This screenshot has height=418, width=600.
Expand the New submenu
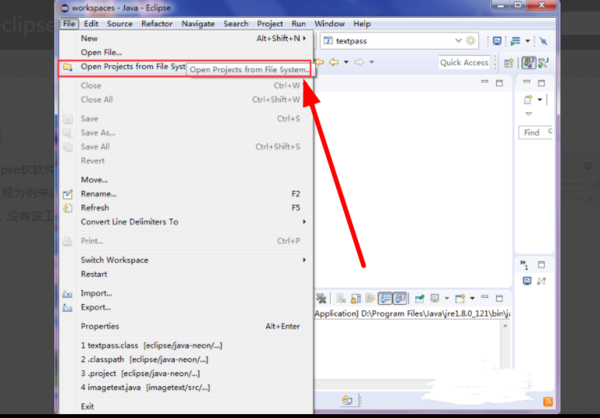[x=304, y=38]
